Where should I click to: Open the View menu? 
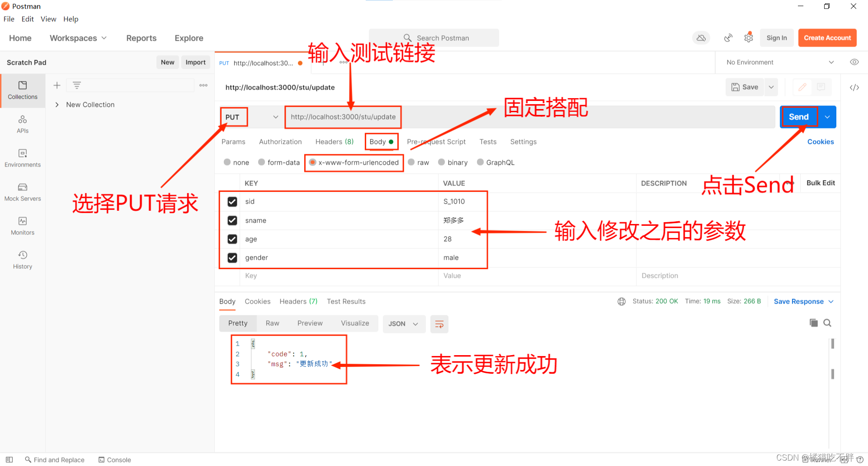[48, 19]
